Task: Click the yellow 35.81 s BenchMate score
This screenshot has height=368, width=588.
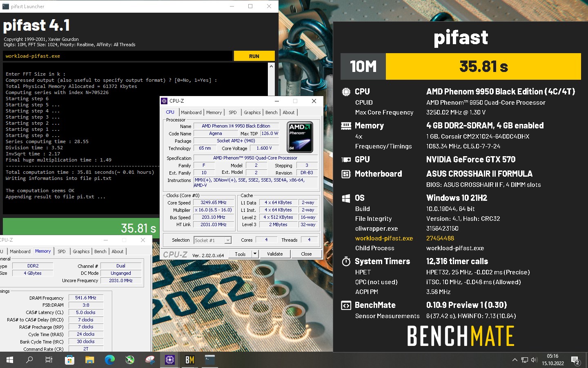Action: [483, 66]
